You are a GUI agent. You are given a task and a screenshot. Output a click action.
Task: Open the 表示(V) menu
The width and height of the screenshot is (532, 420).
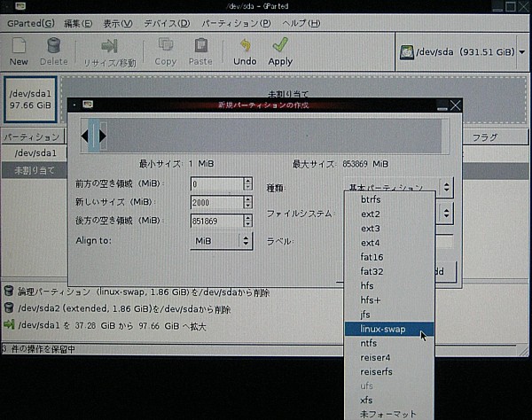118,23
